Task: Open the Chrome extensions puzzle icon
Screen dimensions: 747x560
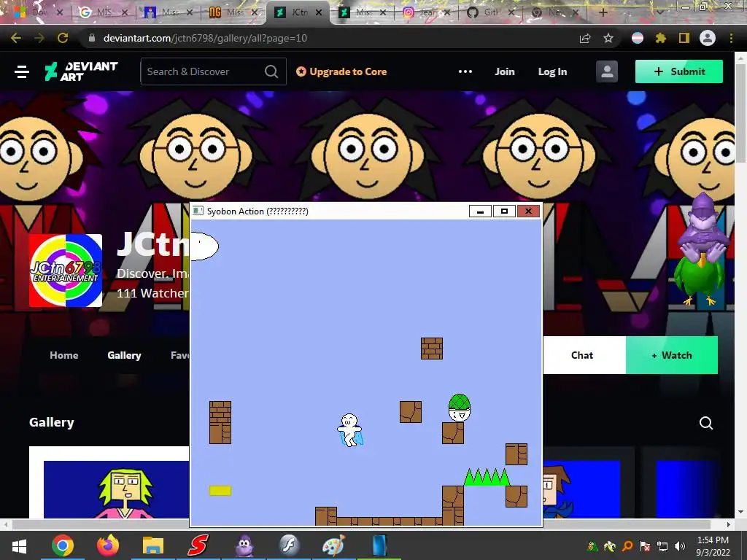Action: [x=660, y=38]
